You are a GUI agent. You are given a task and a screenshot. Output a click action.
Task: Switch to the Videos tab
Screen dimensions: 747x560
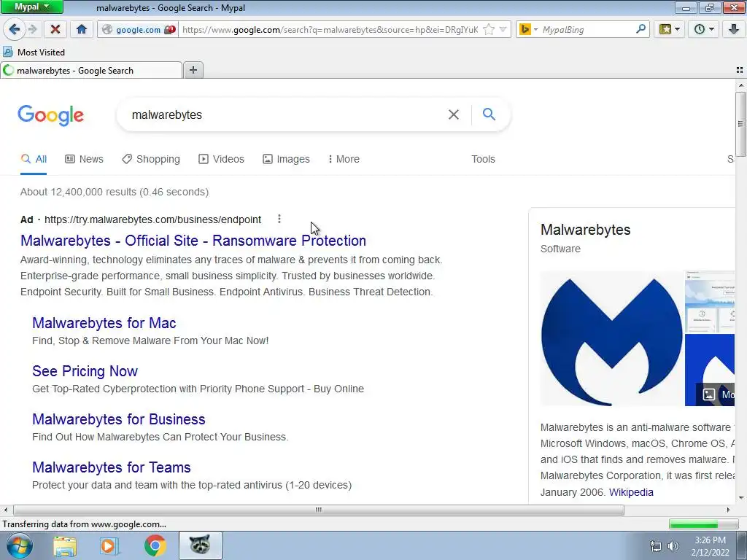point(221,159)
